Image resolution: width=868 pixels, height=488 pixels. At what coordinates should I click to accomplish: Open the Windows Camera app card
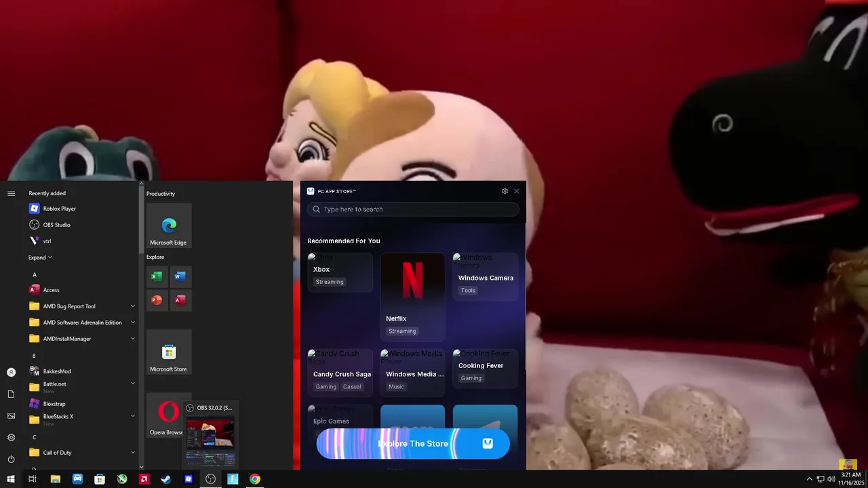[x=485, y=277]
